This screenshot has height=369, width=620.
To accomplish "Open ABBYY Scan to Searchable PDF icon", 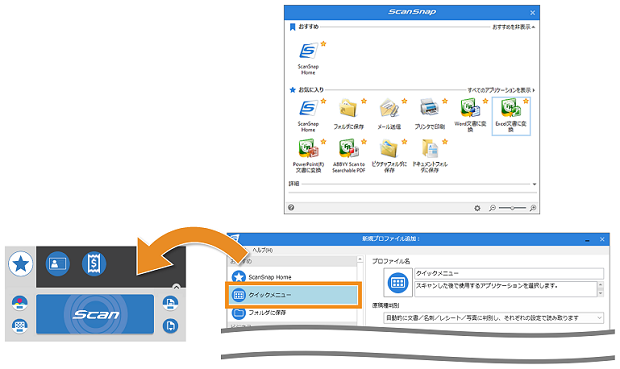I will [x=348, y=156].
